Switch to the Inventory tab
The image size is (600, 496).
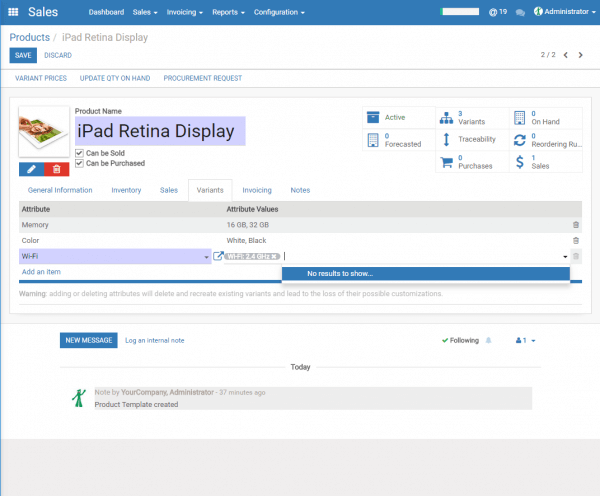126,190
